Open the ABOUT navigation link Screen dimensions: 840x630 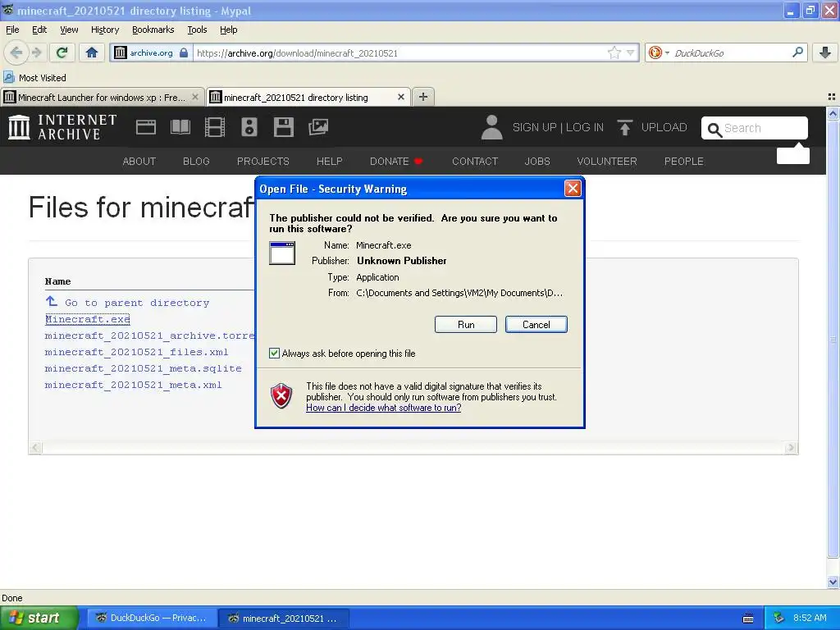[139, 162]
